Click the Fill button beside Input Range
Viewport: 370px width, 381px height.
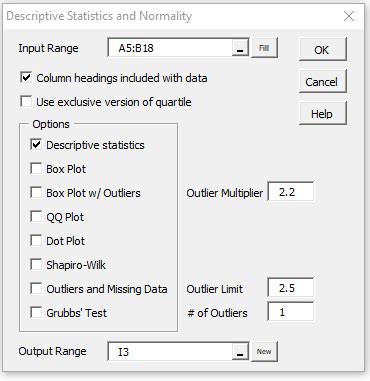(x=264, y=48)
